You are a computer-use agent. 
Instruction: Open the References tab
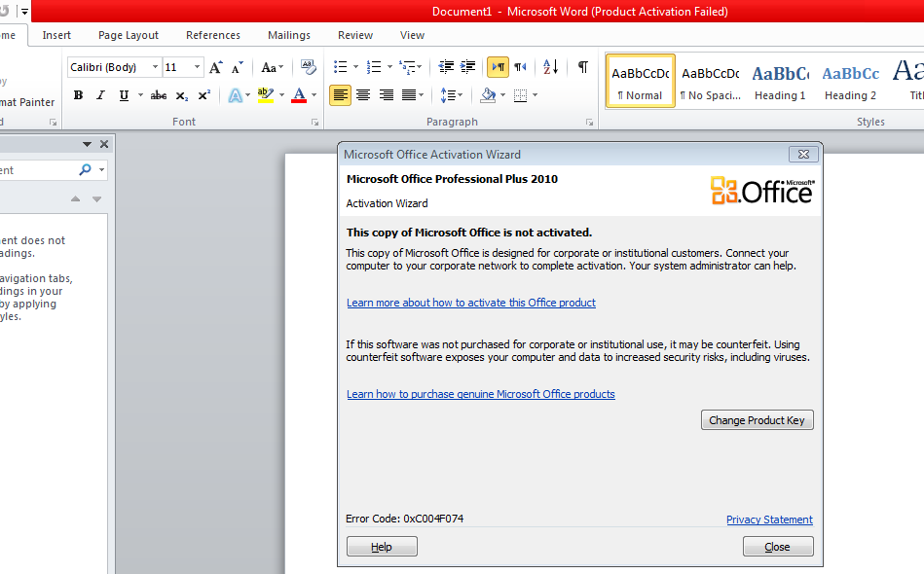(x=213, y=35)
